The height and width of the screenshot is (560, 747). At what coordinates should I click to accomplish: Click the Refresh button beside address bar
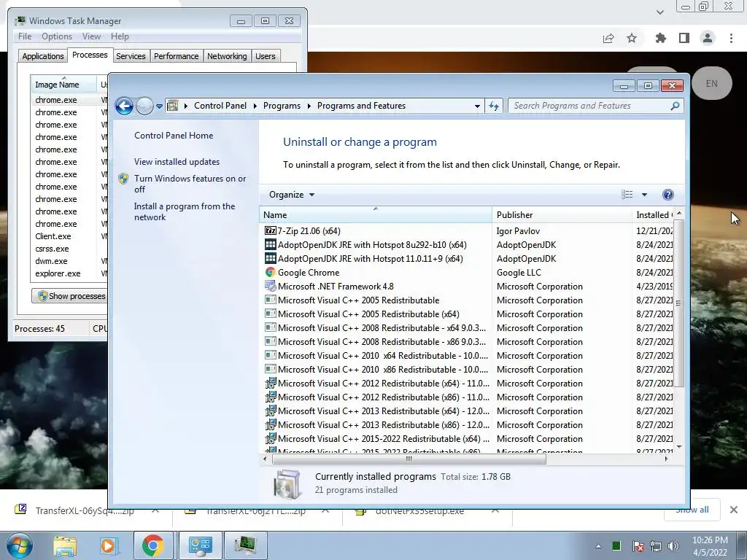(x=494, y=106)
